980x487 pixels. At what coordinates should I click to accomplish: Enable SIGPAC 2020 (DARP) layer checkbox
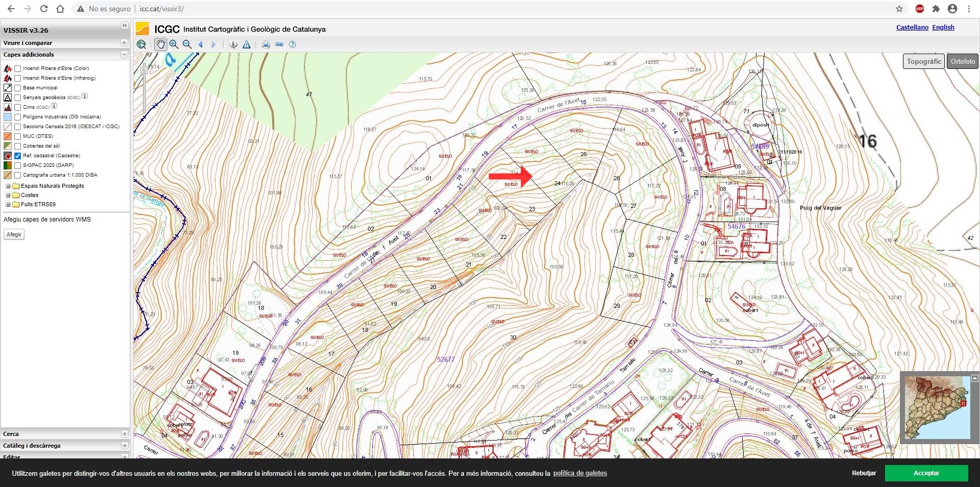pos(18,165)
